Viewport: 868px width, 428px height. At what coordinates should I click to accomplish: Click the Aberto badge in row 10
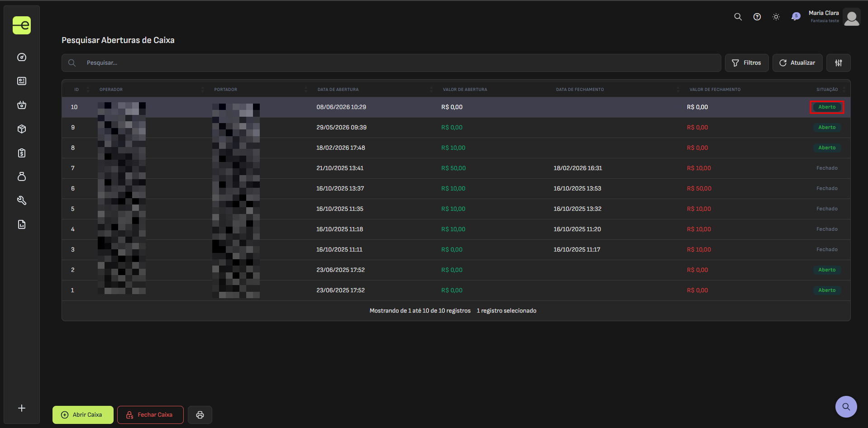[x=827, y=107]
